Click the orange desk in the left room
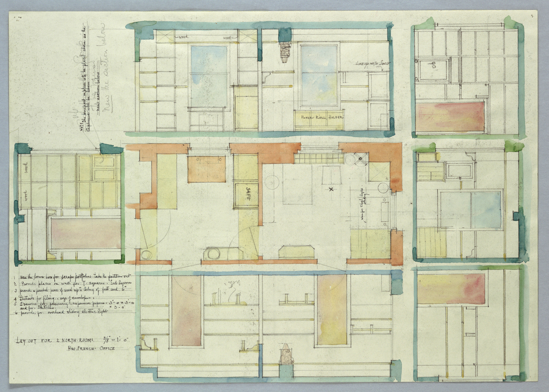 206,169
